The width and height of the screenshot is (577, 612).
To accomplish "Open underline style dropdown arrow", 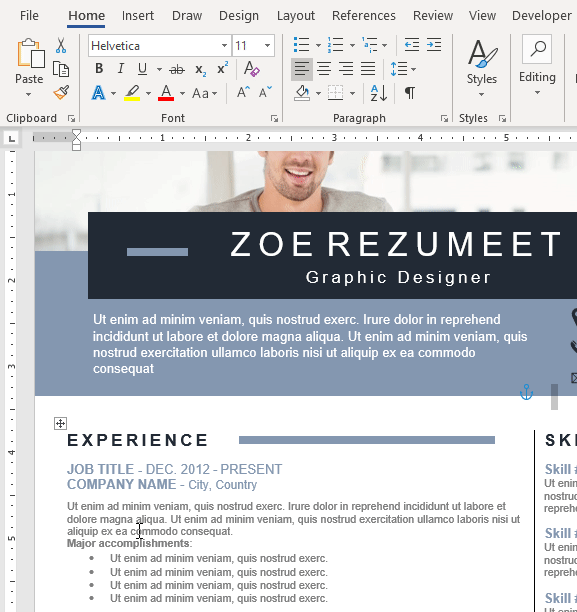I will (x=159, y=69).
